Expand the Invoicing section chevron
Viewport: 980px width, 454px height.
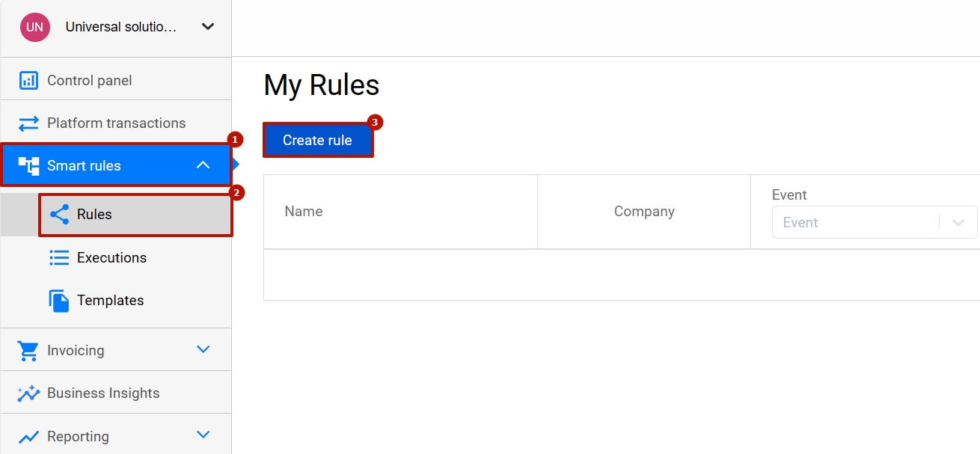[x=203, y=349]
